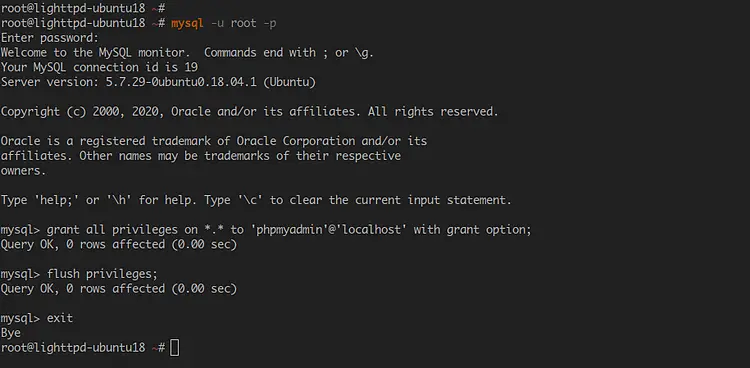Click the first 'Query OK, 0 rows affected' line

(119, 245)
